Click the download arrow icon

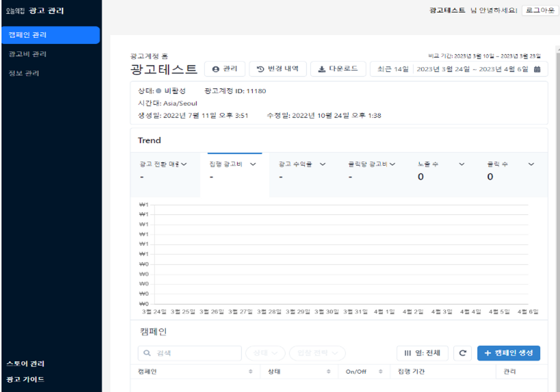click(322, 69)
